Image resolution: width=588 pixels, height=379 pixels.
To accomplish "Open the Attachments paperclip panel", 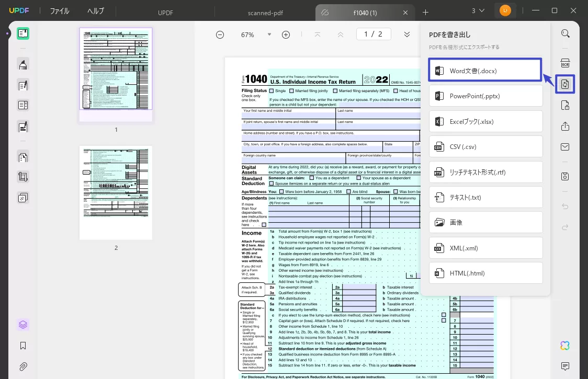I will [23, 366].
